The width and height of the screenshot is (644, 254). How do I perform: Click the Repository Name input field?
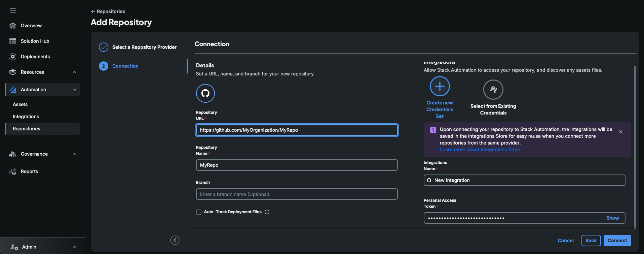click(297, 165)
